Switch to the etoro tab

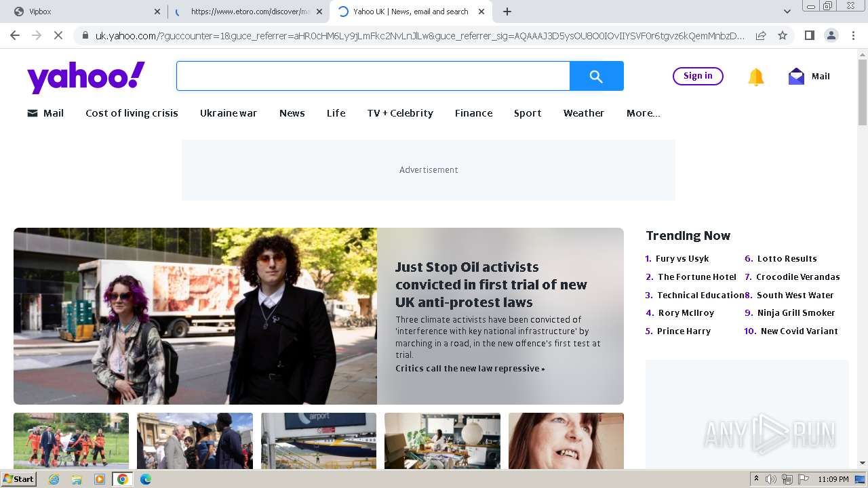coord(248,12)
